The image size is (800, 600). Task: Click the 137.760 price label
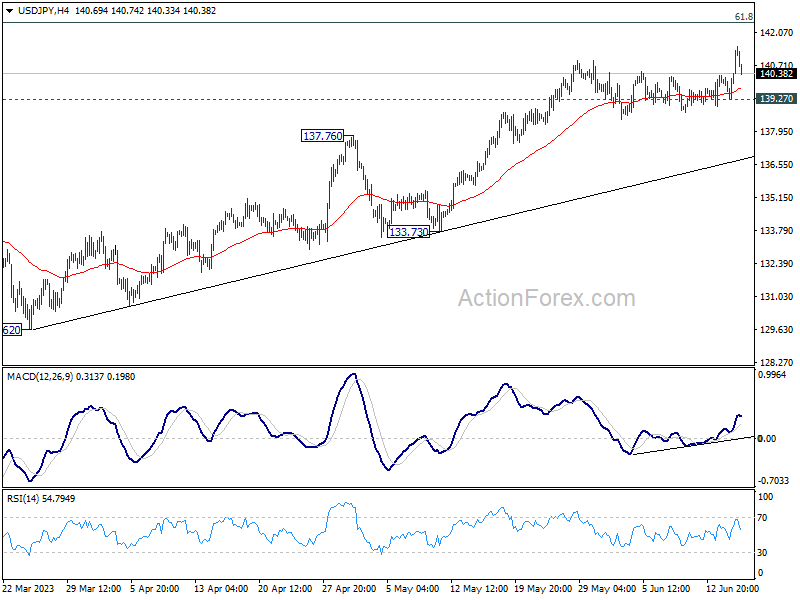pyautogui.click(x=322, y=136)
